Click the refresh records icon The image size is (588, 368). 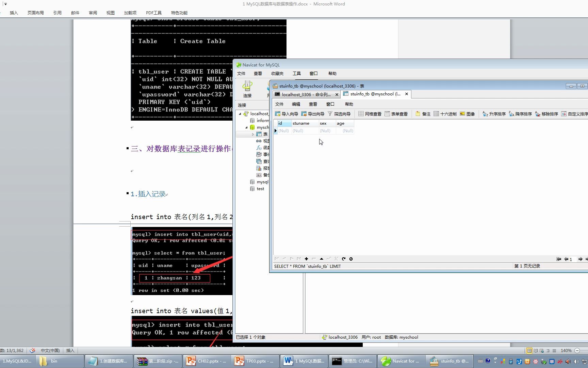344,259
